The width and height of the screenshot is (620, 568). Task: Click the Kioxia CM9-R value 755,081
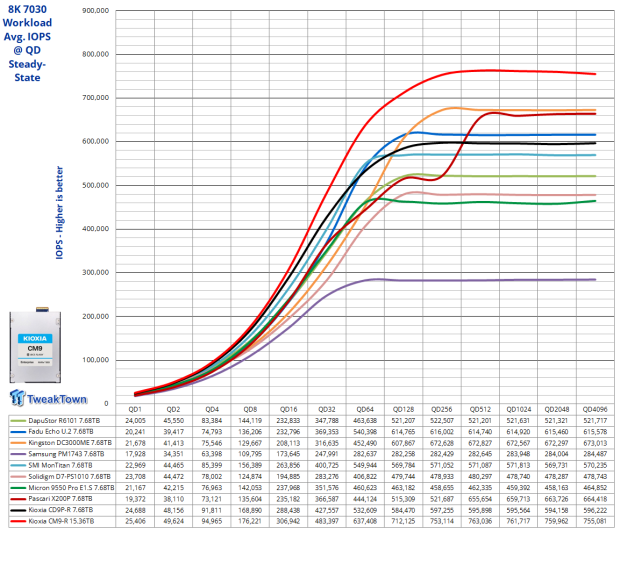tap(595, 521)
